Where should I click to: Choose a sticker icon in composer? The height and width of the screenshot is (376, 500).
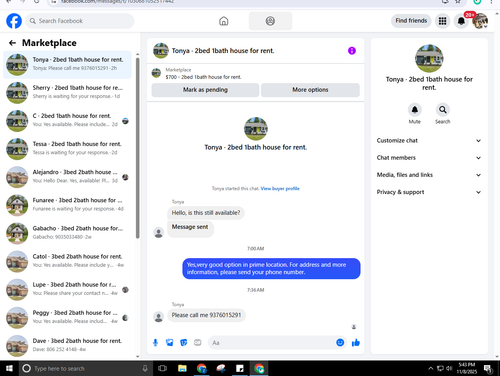(184, 343)
